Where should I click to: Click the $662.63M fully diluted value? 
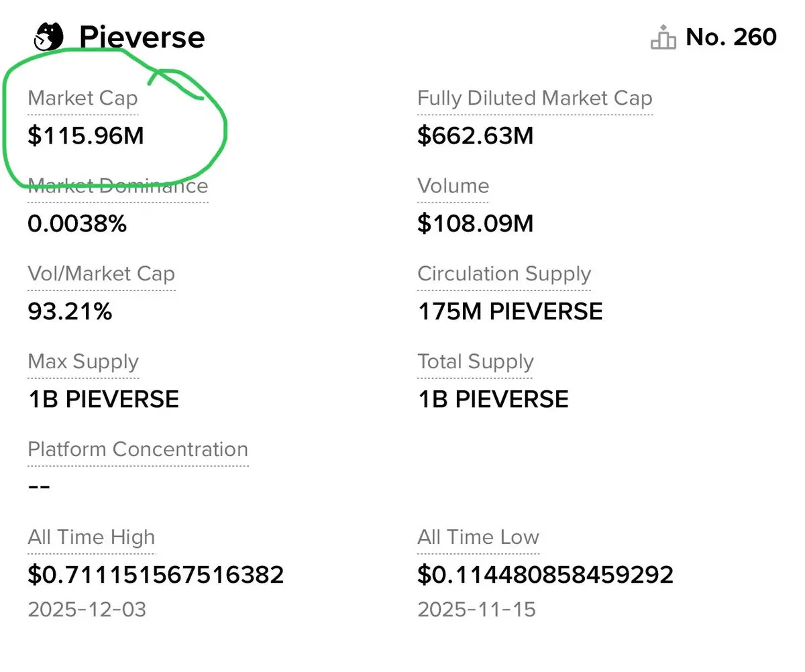coord(476,136)
